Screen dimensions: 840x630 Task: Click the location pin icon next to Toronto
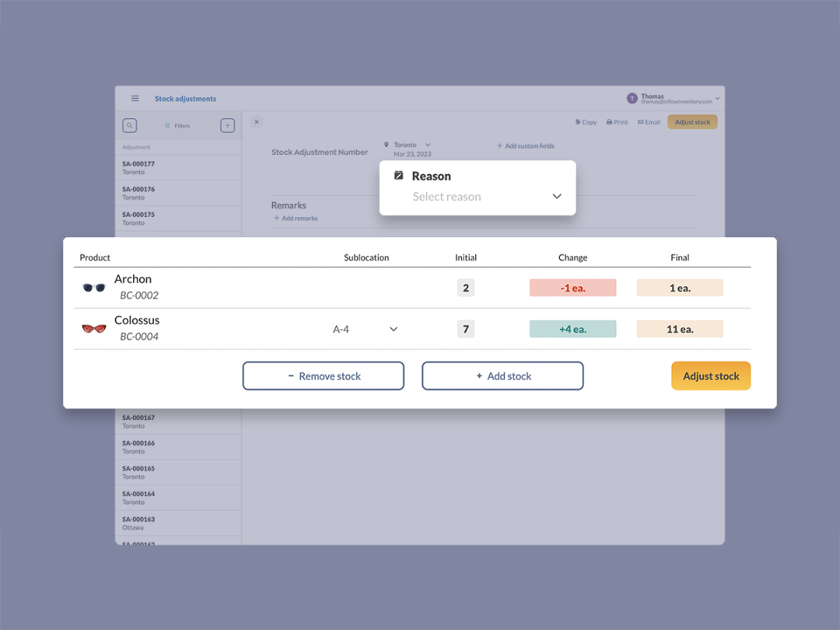(x=387, y=144)
